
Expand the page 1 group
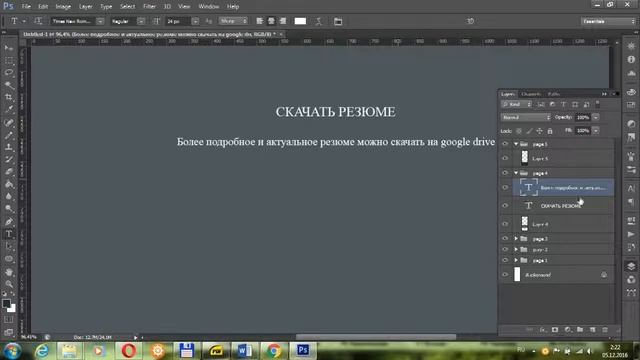tap(516, 260)
